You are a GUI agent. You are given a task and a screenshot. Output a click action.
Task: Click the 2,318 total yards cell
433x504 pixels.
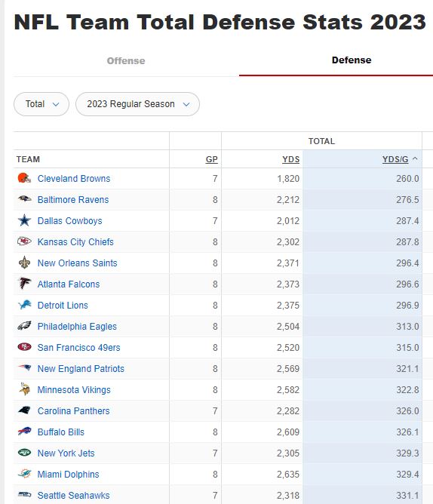coord(288,495)
